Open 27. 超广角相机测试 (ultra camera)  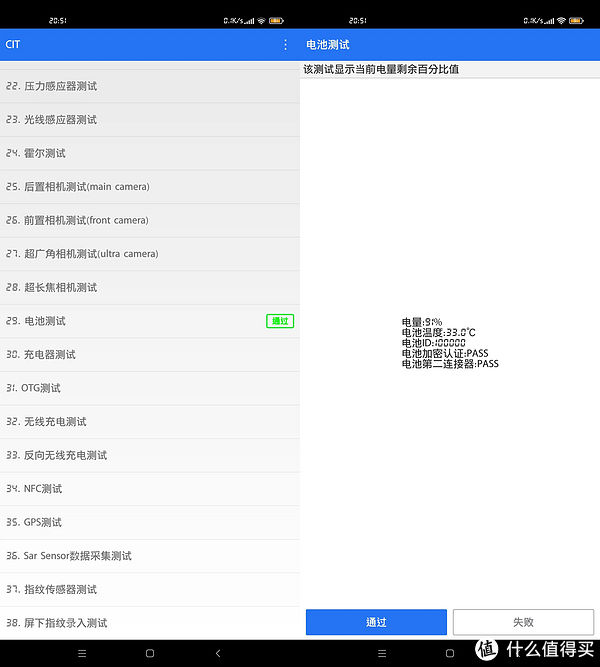(150, 254)
